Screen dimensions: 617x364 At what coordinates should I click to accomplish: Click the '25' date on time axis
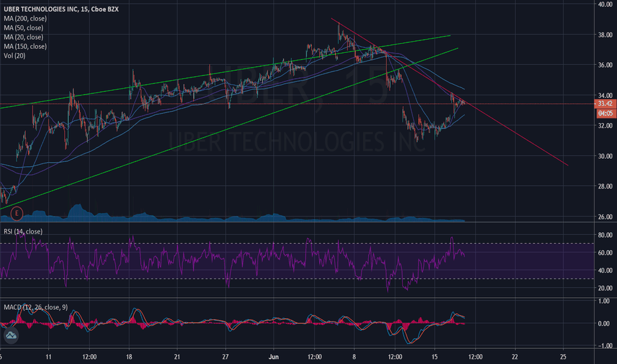(x=563, y=357)
